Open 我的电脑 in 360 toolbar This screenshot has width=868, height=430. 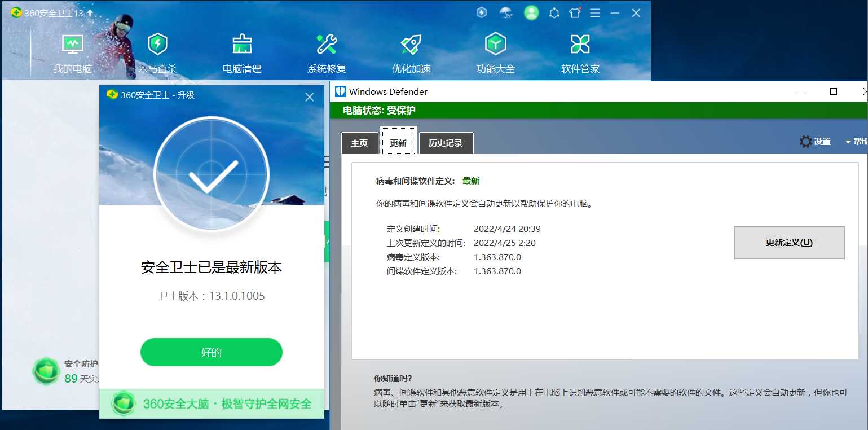[x=72, y=54]
